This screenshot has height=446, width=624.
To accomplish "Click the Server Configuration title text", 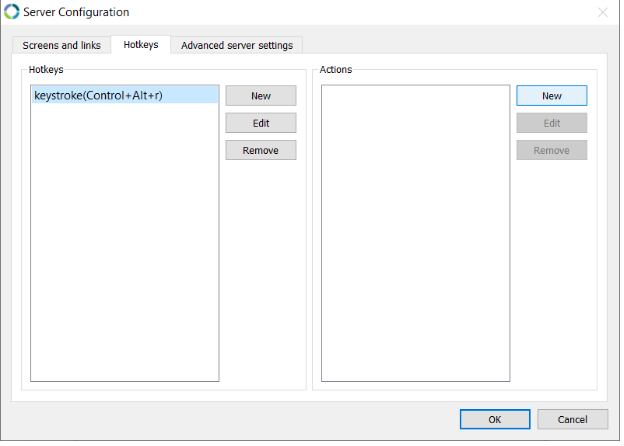I will [x=76, y=12].
